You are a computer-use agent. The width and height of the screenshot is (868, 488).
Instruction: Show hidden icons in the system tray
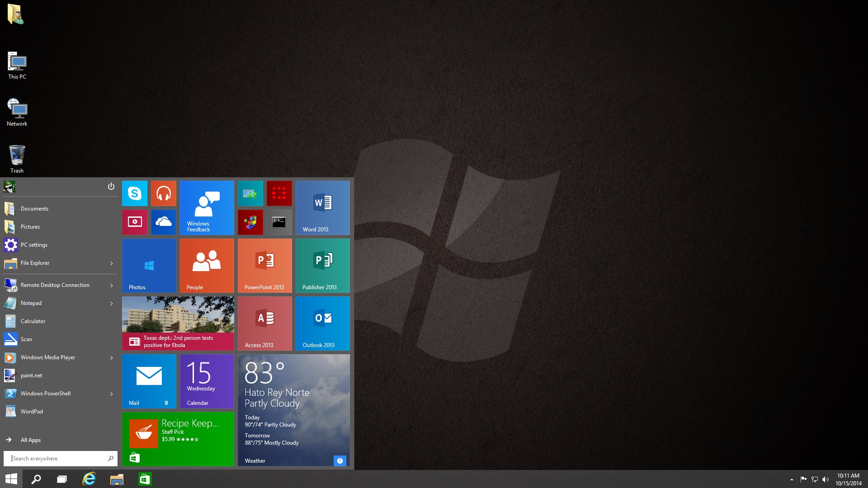pos(792,479)
